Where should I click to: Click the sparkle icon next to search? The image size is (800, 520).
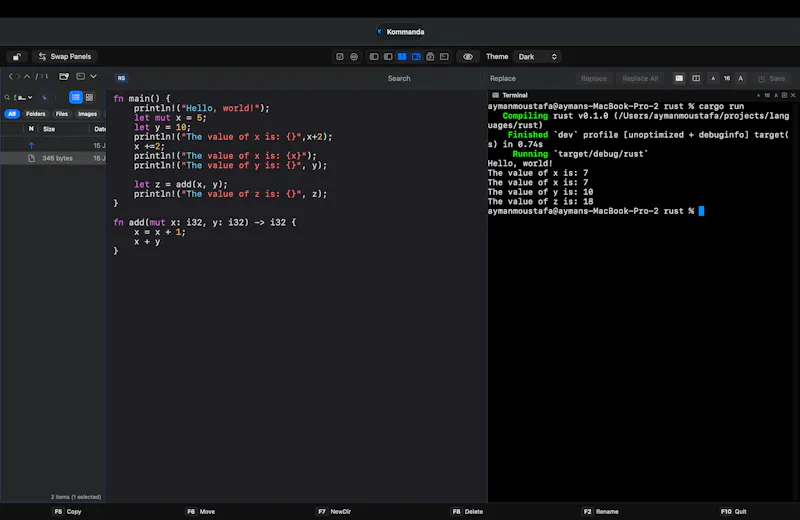[44, 97]
